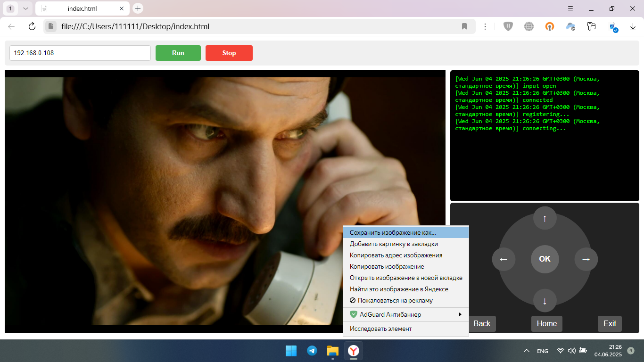Image resolution: width=644 pixels, height=362 pixels.
Task: Open the browser downloads icon
Action: [x=633, y=27]
